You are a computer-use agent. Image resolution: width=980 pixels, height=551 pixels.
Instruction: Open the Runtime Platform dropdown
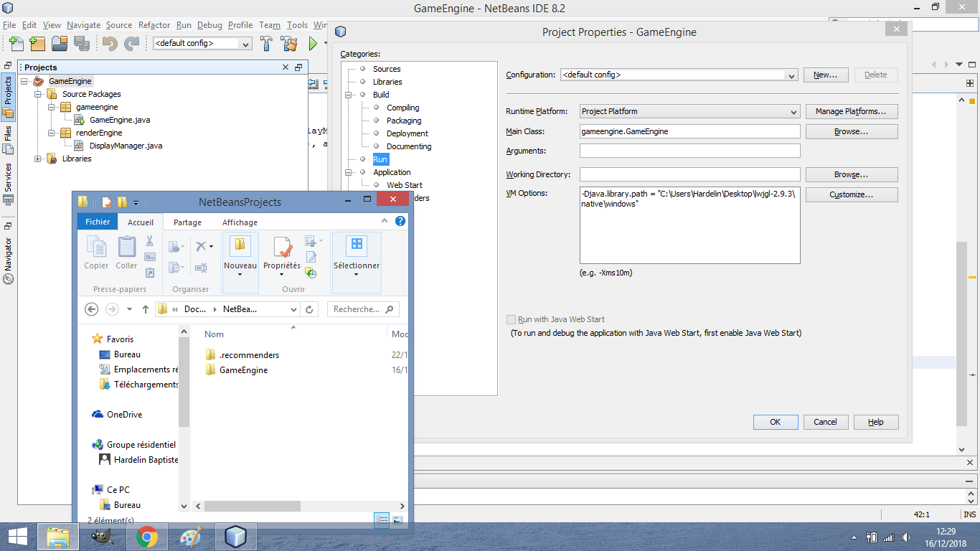coord(793,111)
